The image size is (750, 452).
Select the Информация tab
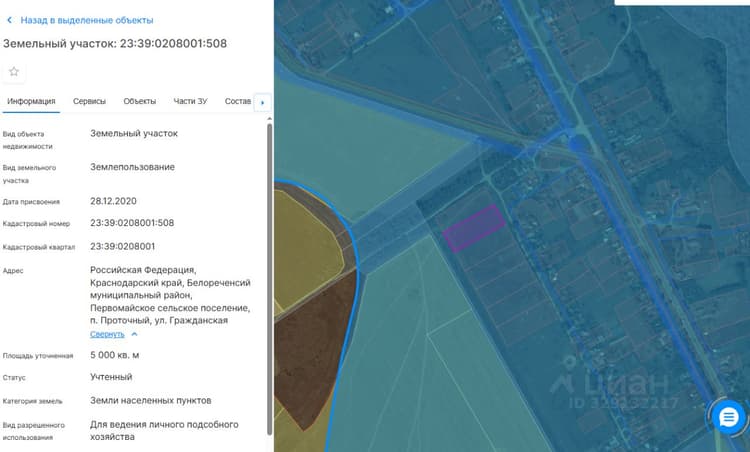(x=31, y=101)
